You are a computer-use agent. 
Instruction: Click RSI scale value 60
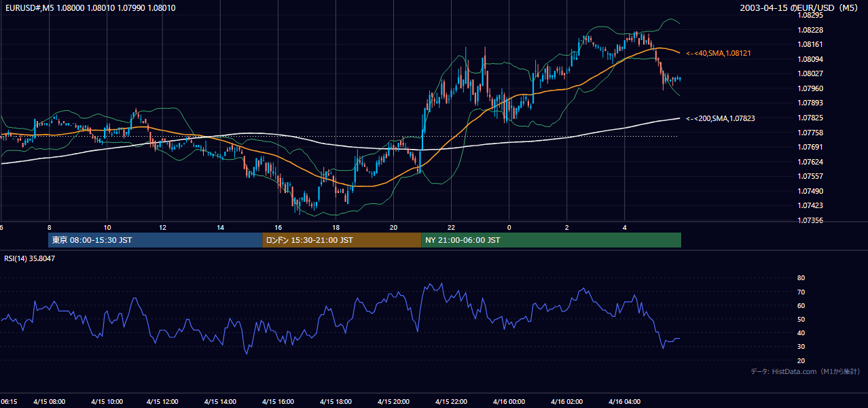(x=801, y=305)
